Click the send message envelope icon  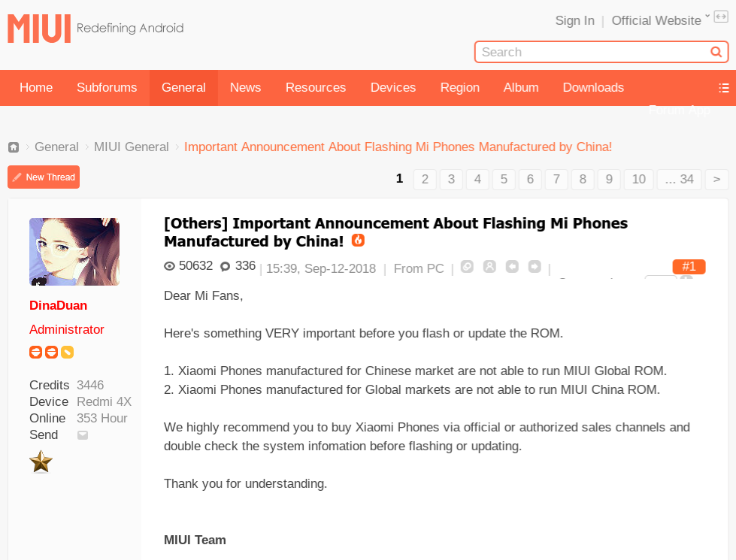pyautogui.click(x=83, y=435)
